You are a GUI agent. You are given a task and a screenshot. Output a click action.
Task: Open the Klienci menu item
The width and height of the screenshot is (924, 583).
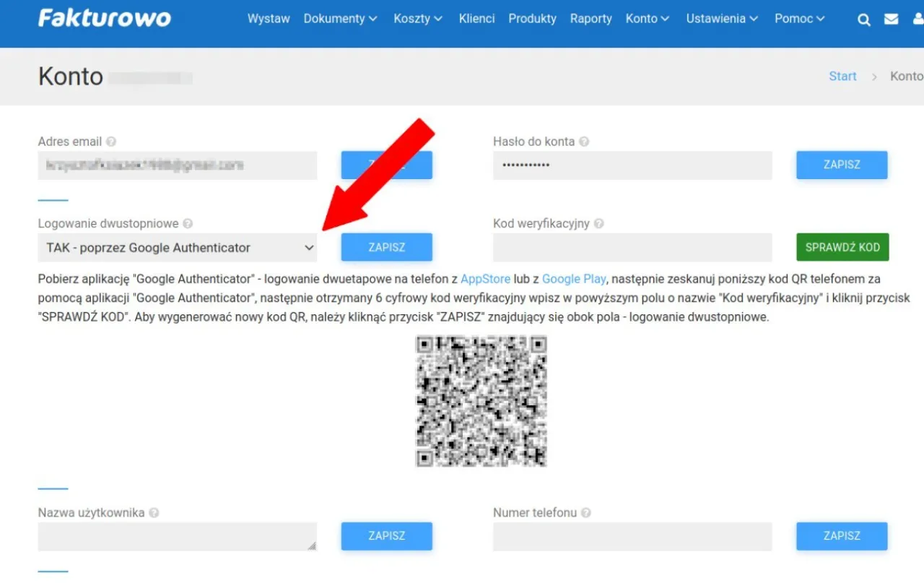(476, 19)
